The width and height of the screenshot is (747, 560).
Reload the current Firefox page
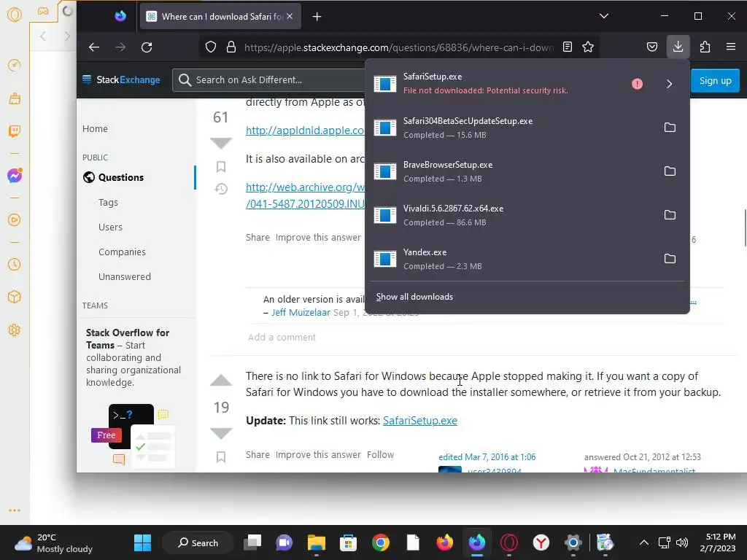click(147, 47)
